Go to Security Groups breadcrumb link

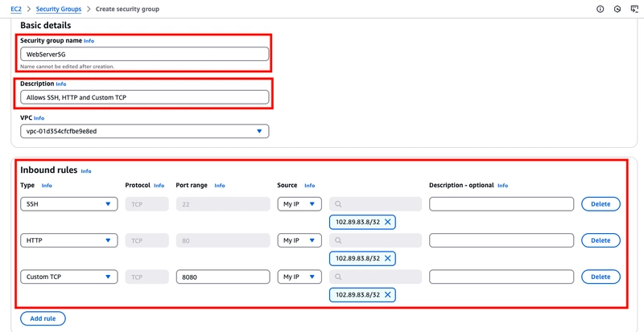coord(59,9)
